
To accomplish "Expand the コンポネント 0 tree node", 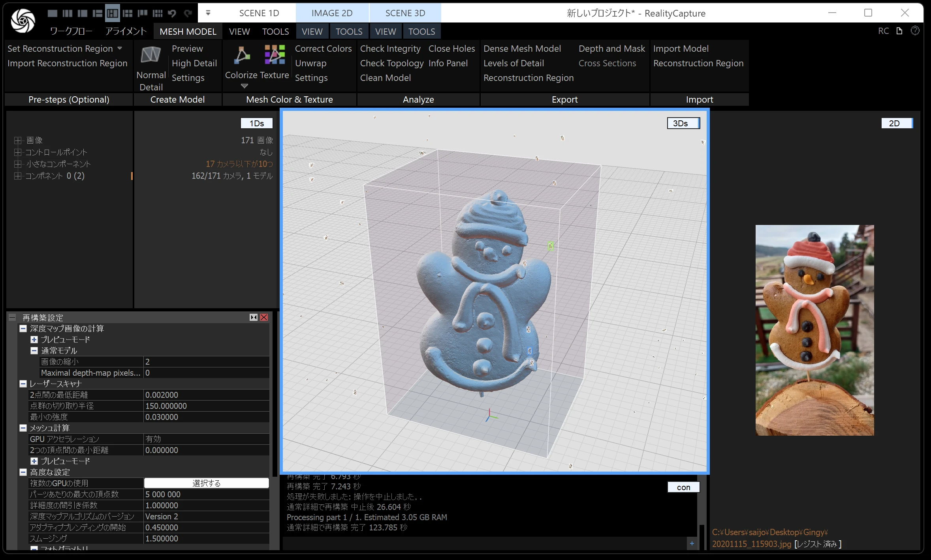I will pyautogui.click(x=17, y=176).
